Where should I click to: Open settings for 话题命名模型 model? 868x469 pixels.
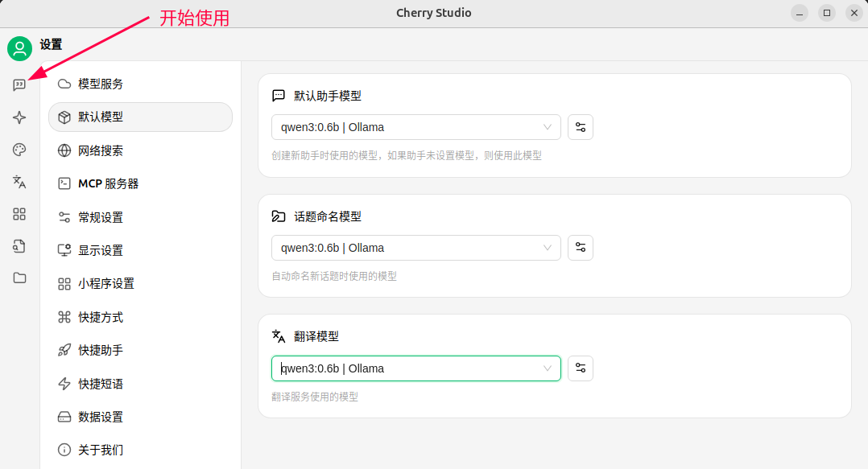(581, 248)
